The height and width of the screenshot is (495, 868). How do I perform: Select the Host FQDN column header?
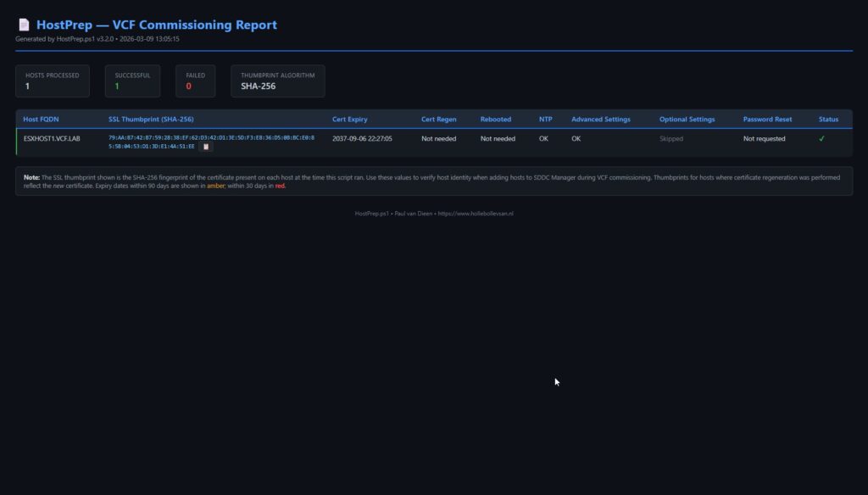[42, 120]
